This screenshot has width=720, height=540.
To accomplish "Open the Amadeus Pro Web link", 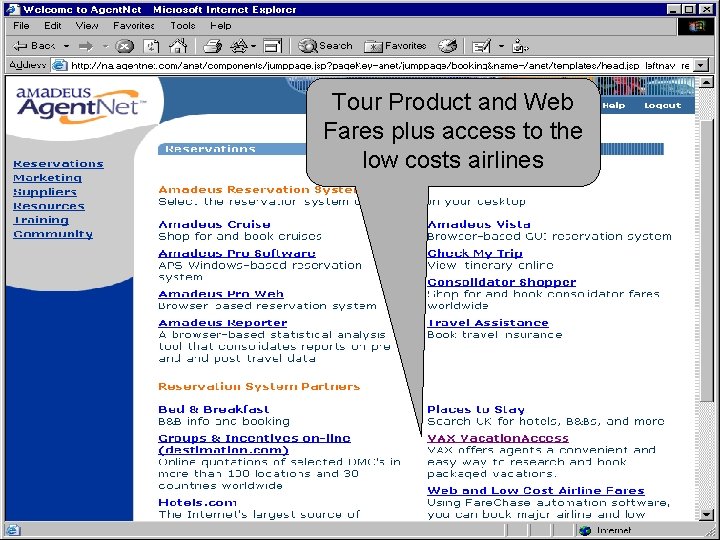I will tap(221, 294).
